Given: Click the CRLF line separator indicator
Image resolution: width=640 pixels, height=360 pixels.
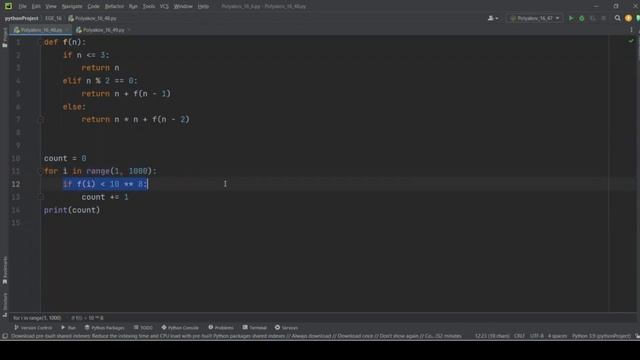Looking at the screenshot, I should tap(519, 336).
